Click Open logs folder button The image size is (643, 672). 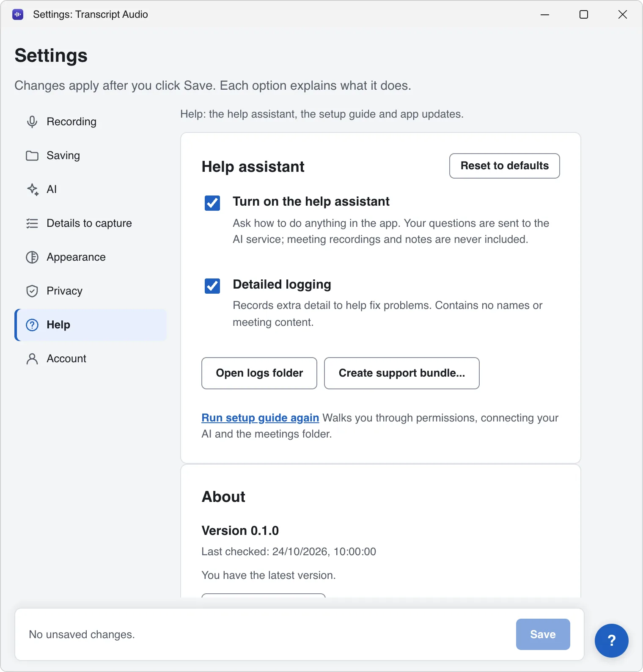pyautogui.click(x=259, y=373)
